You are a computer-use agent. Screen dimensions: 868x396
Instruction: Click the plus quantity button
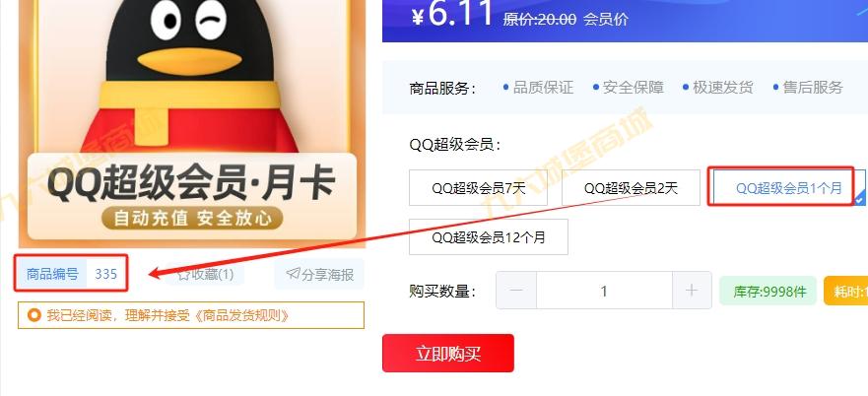tap(692, 291)
